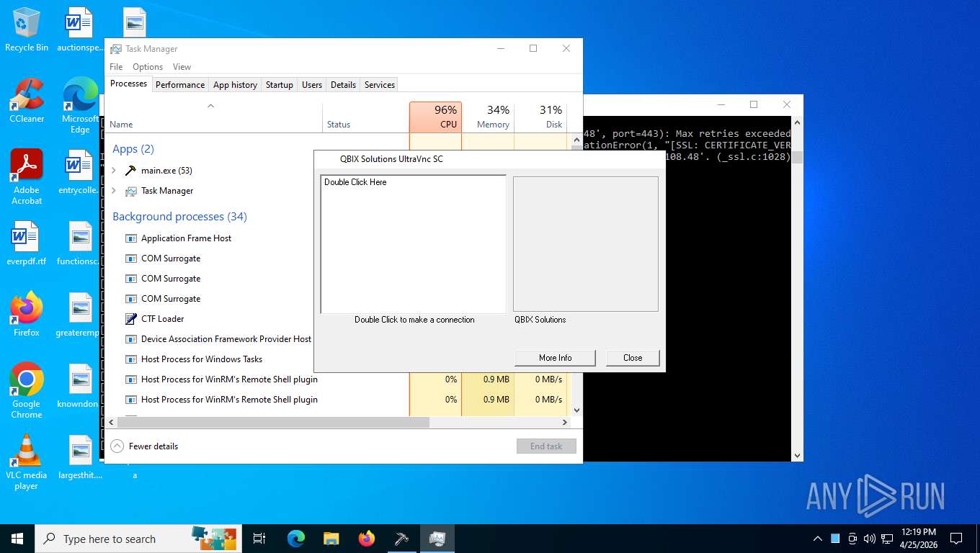Switch to the Startup tab
This screenshot has width=980, height=553.
coord(280,85)
